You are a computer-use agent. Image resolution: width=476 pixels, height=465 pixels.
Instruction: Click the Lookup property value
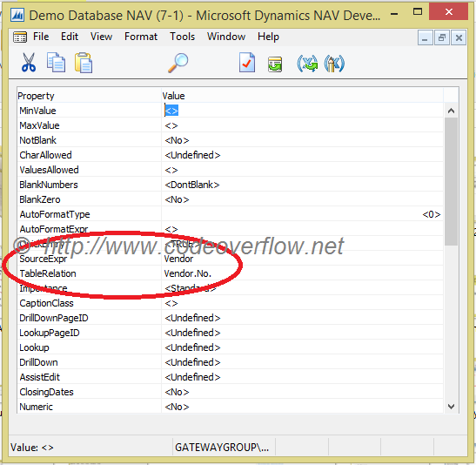click(192, 347)
